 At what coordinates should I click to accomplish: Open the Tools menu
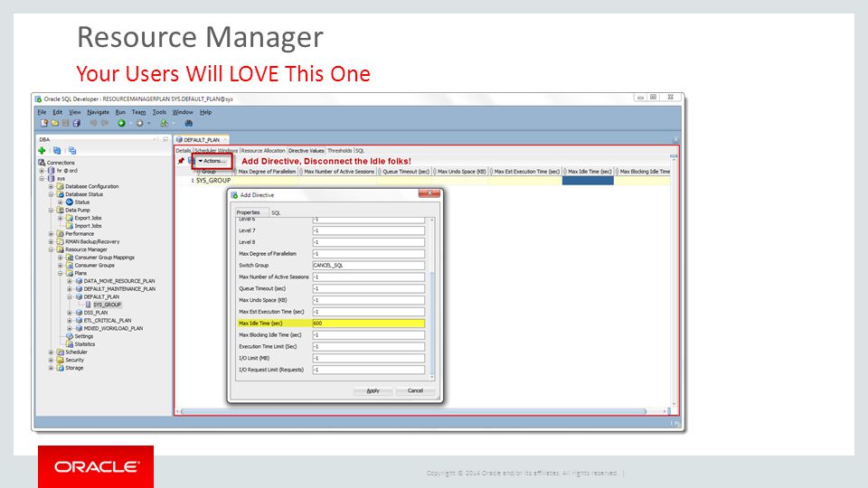point(159,112)
